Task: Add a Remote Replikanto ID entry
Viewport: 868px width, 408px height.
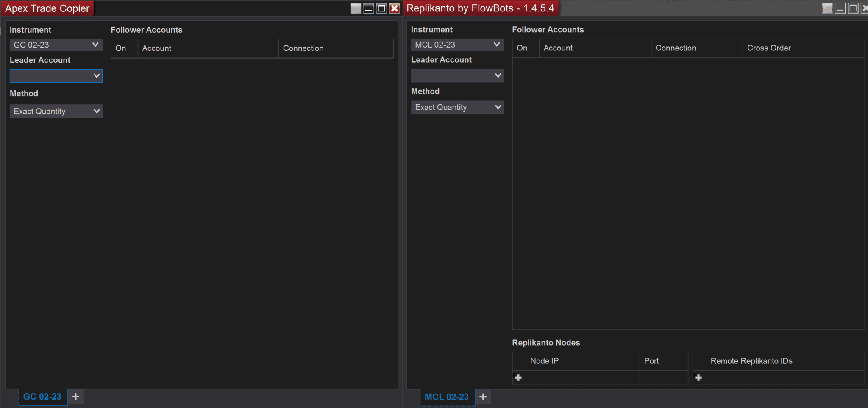Action: pyautogui.click(x=698, y=377)
